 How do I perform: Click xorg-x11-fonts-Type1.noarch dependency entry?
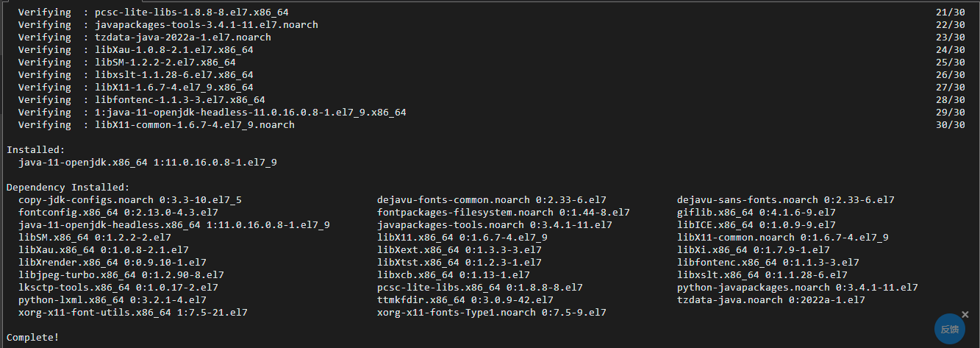[x=492, y=312]
